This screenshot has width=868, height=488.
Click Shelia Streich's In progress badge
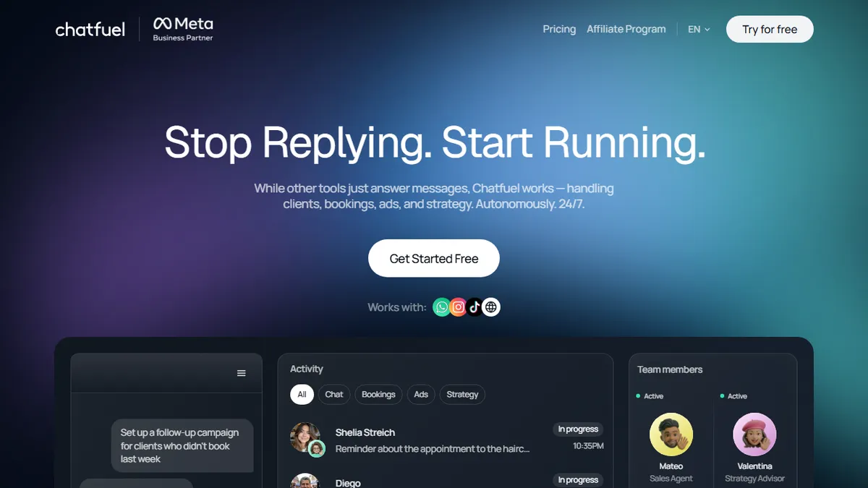578,429
